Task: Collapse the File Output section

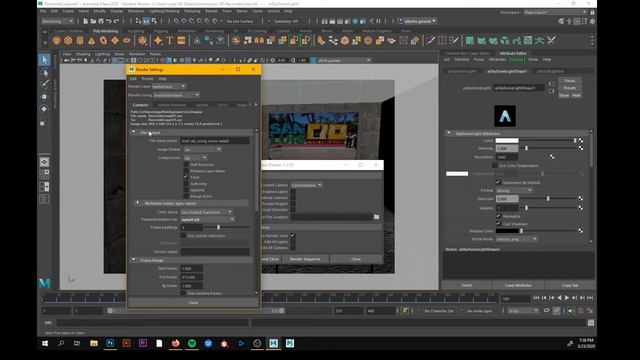Action: [134, 132]
